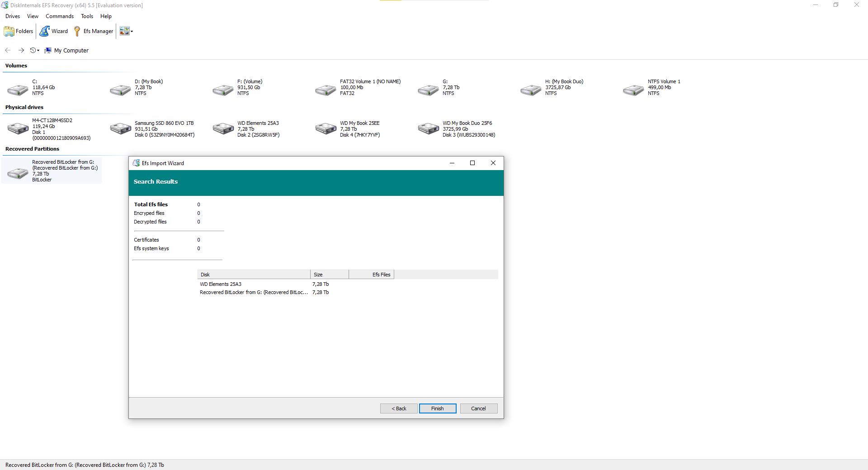Open the View menu
This screenshot has height=470, width=868.
coord(33,16)
